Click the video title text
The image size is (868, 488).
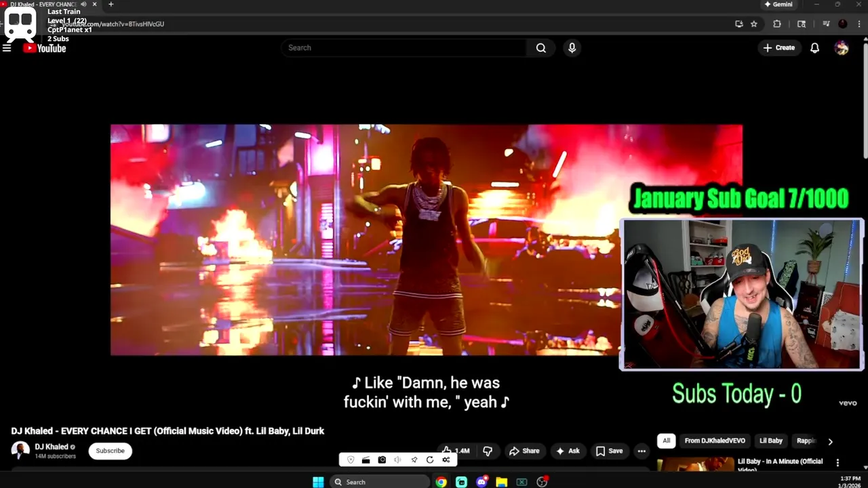pyautogui.click(x=167, y=431)
